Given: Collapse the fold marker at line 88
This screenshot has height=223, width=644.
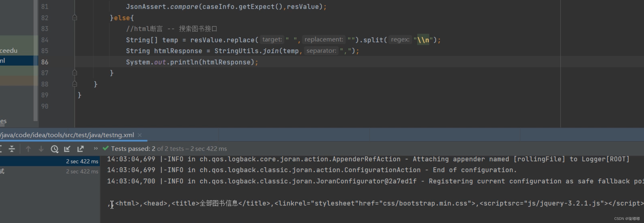Looking at the screenshot, I should pyautogui.click(x=75, y=84).
